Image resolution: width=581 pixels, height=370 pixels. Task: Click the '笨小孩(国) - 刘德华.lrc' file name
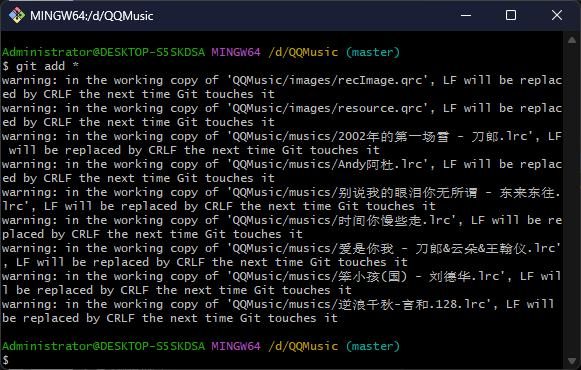coord(419,276)
